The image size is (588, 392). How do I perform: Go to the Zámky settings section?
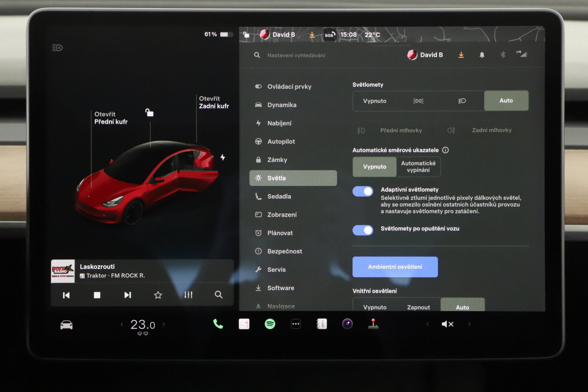click(277, 160)
